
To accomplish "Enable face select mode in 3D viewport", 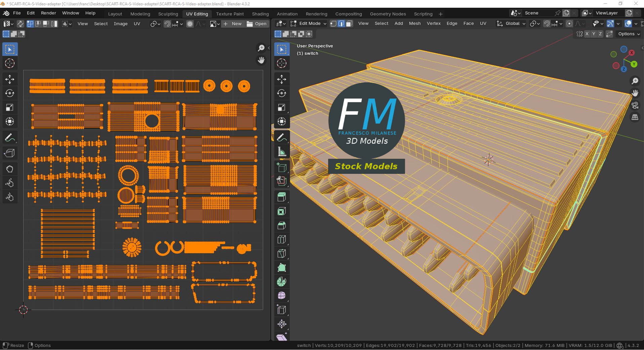I will pyautogui.click(x=349, y=24).
